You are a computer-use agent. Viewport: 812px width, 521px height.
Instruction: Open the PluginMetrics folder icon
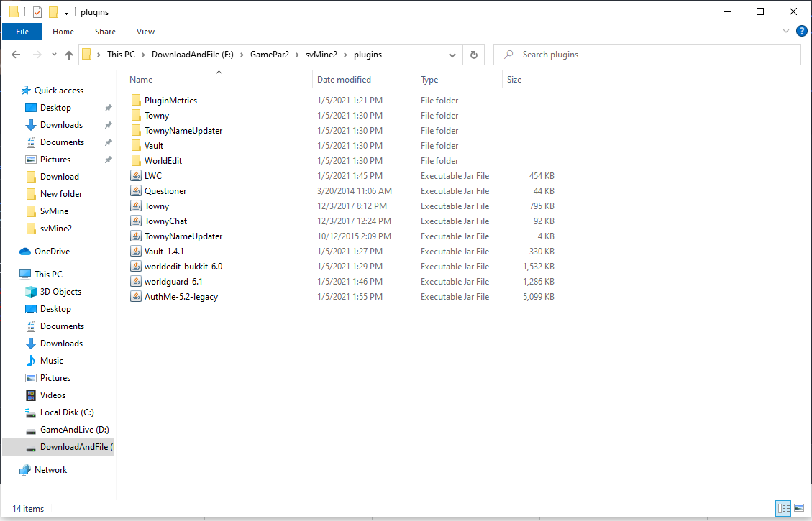(x=136, y=101)
